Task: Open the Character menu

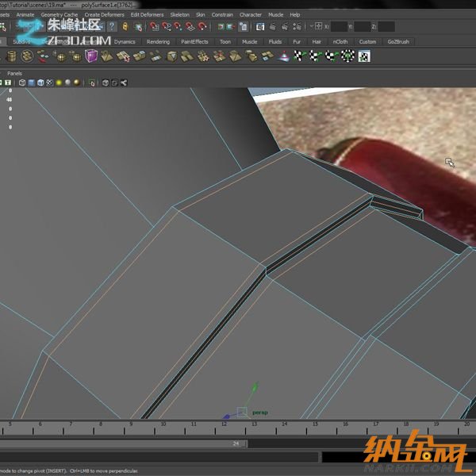Action: coord(251,14)
